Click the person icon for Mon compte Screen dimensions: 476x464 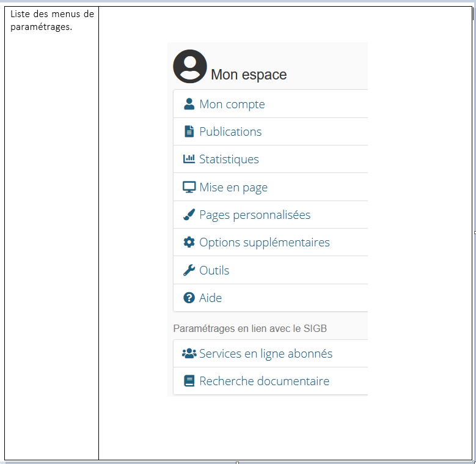(189, 104)
